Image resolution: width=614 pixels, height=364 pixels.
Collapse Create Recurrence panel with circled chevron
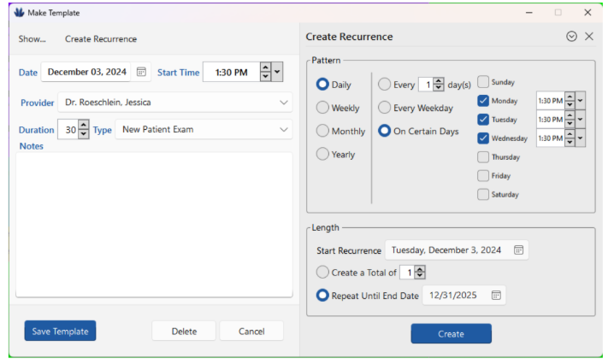click(571, 37)
